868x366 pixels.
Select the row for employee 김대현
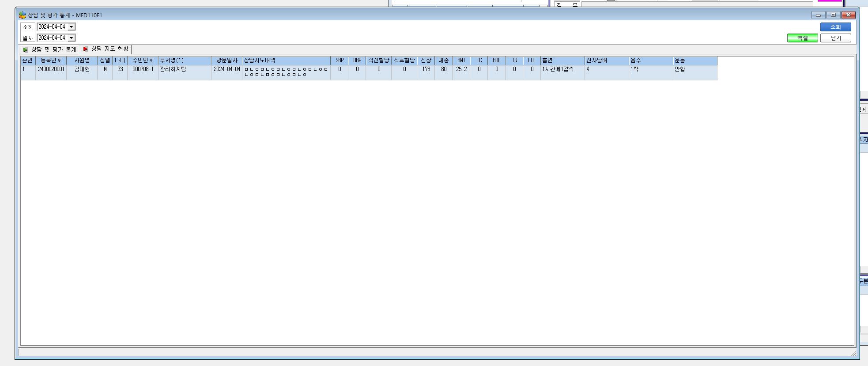click(x=369, y=72)
